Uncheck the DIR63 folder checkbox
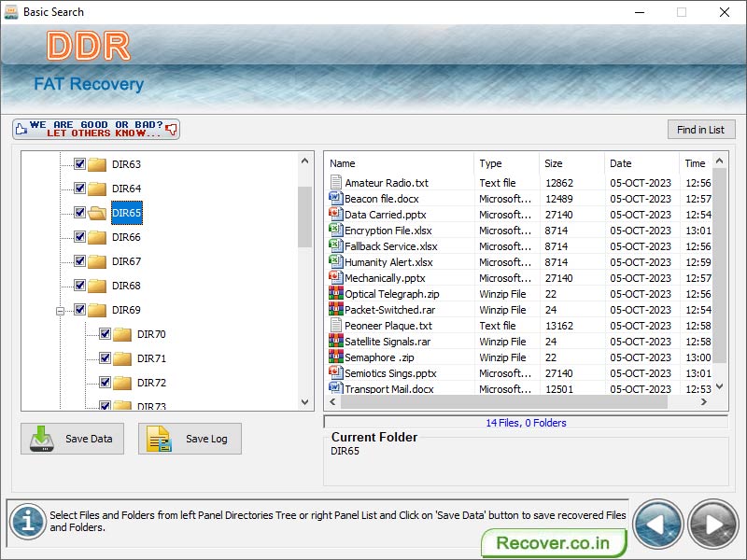747x560 pixels. pyautogui.click(x=79, y=164)
